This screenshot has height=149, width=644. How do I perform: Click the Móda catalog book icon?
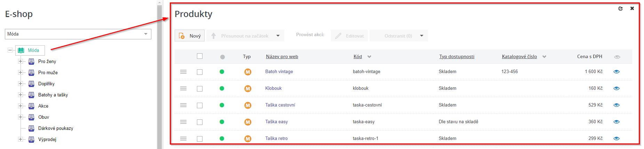[x=21, y=50]
